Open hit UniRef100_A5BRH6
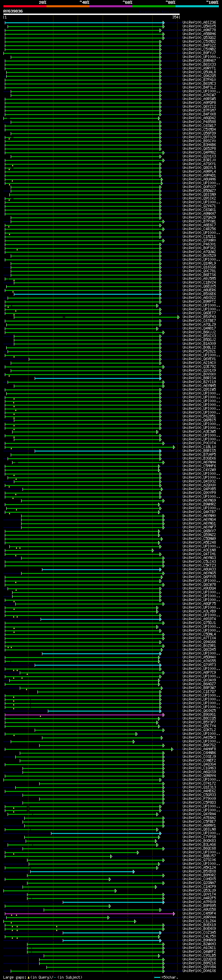This screenshot has height=980, width=222. [199, 34]
